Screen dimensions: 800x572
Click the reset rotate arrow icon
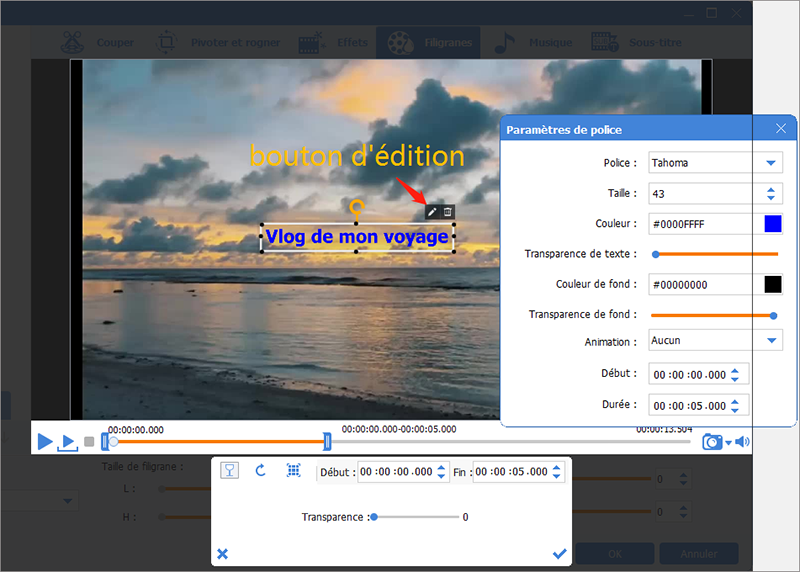pyautogui.click(x=261, y=470)
